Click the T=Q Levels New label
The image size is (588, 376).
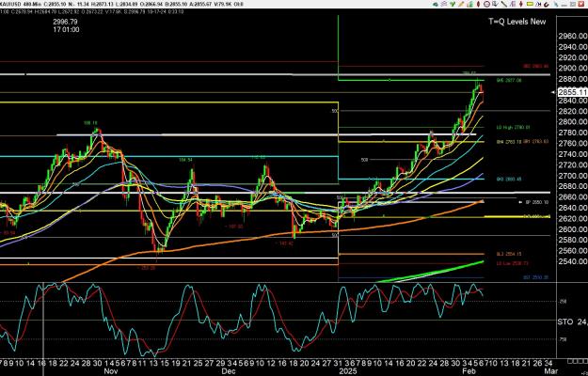[x=517, y=22]
